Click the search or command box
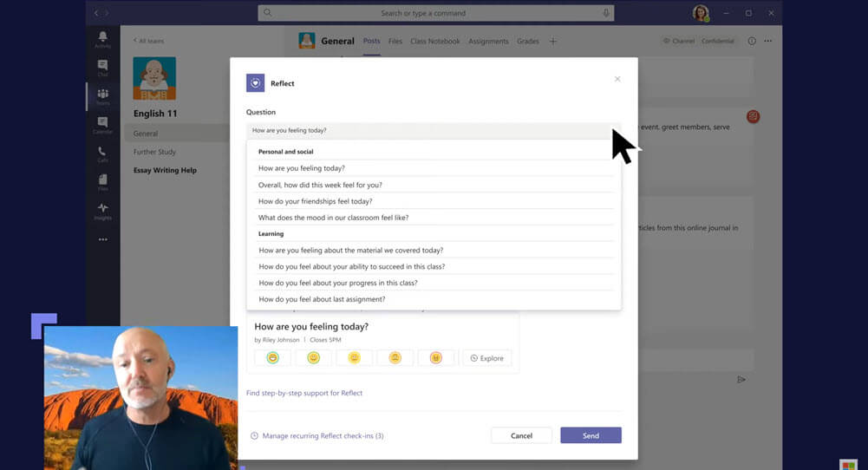 [x=435, y=13]
